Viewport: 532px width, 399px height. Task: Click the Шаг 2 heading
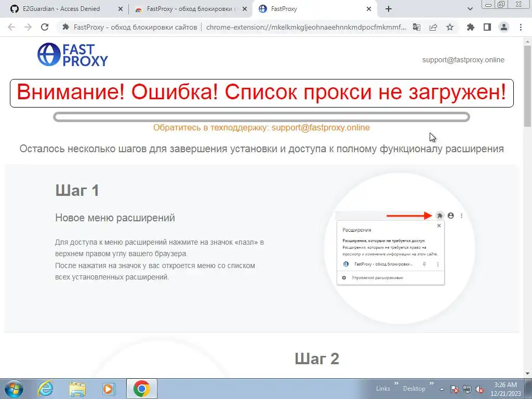(317, 358)
